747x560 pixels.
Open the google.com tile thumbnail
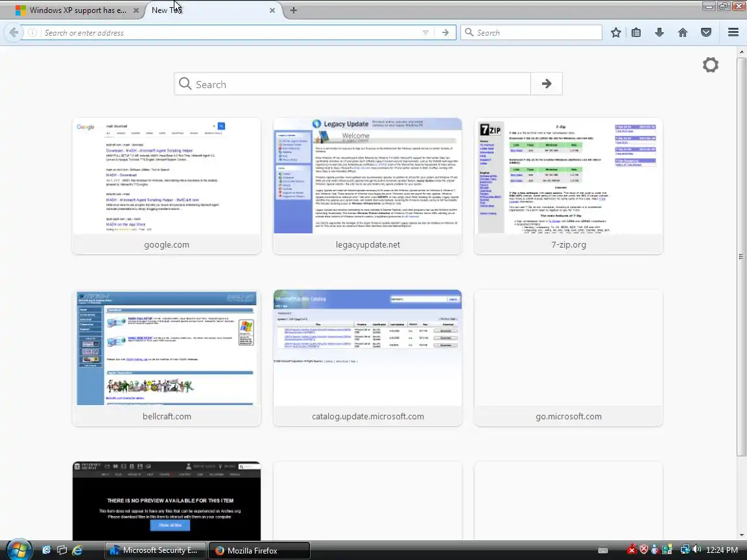(x=167, y=176)
